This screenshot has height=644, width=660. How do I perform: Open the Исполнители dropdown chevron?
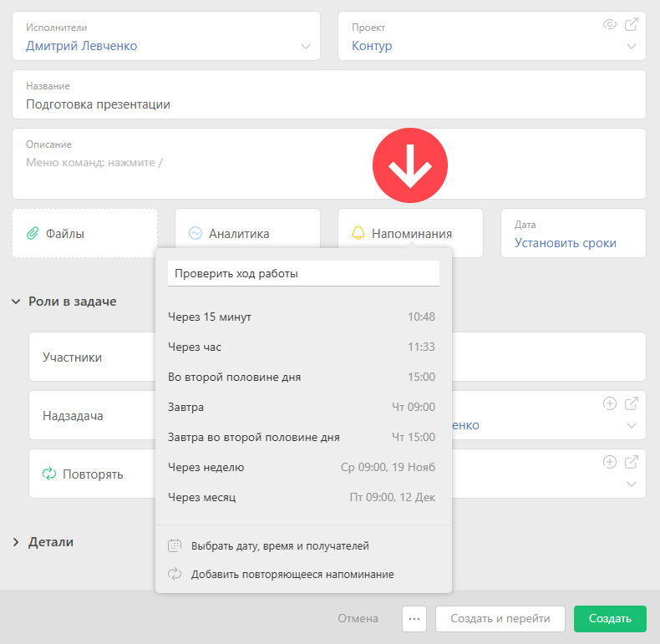coord(306,46)
